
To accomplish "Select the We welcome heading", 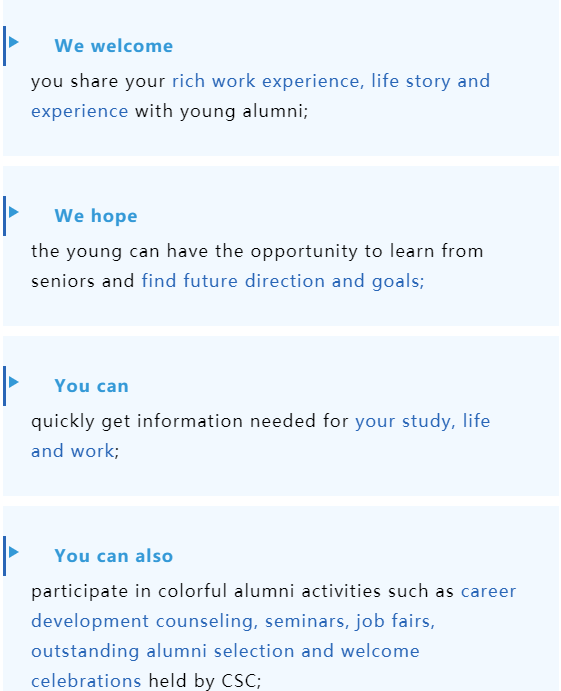I will (x=114, y=46).
